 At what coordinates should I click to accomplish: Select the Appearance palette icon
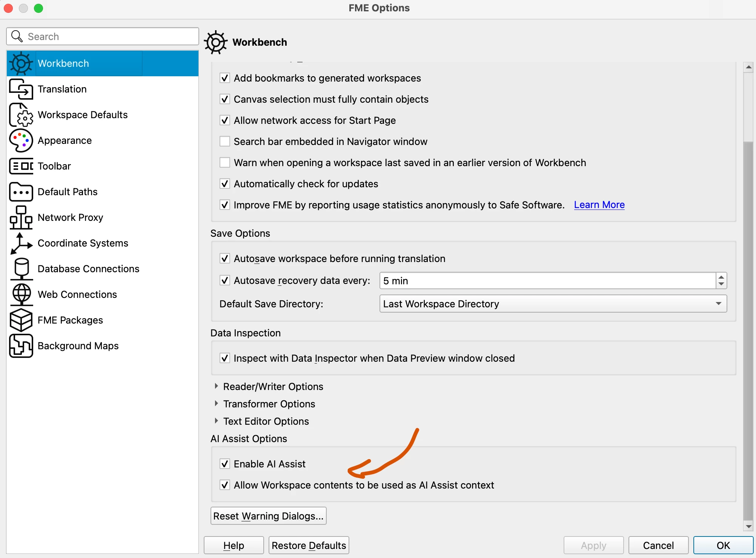[x=21, y=140]
